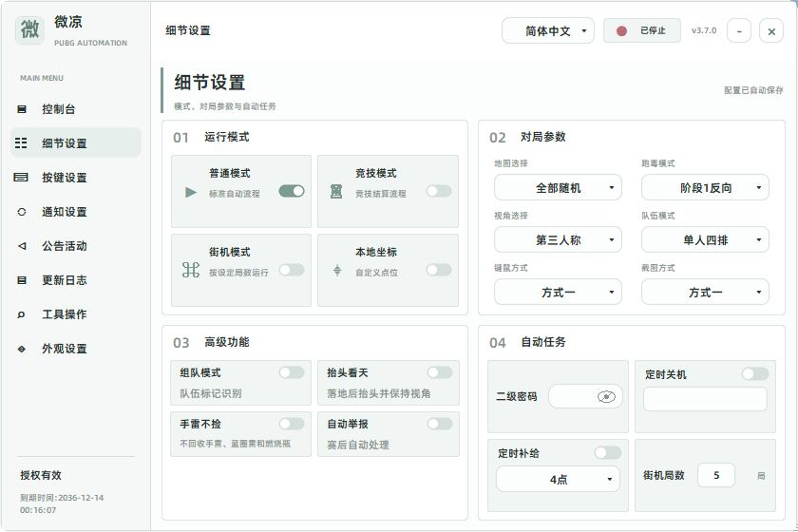Click the 微凉 app logo icon

(29, 30)
